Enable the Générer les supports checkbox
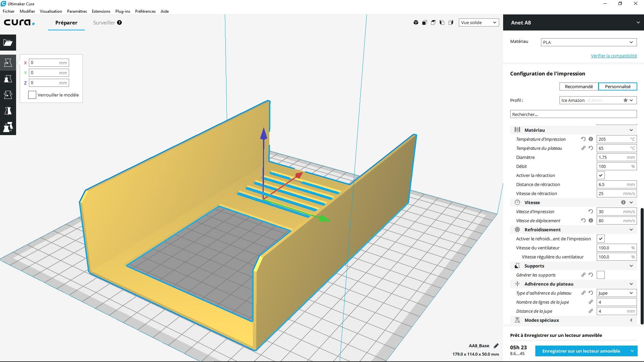The height and width of the screenshot is (362, 644). coord(601,275)
